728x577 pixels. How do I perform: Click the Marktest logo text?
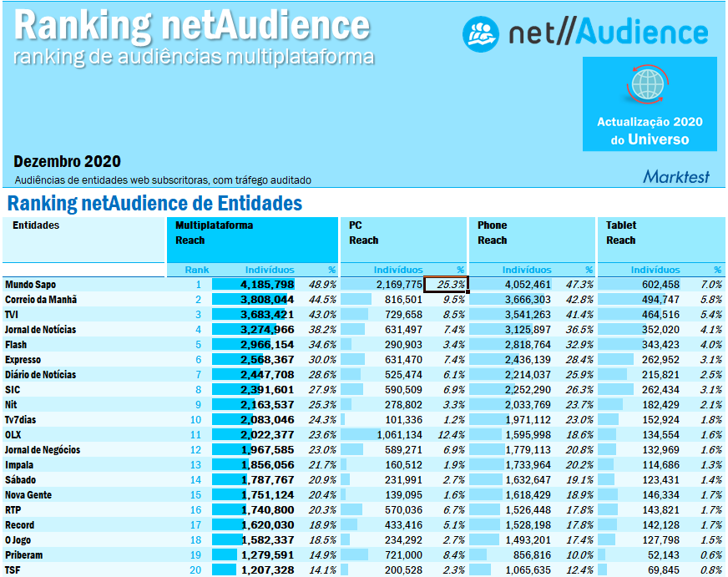coord(676,176)
